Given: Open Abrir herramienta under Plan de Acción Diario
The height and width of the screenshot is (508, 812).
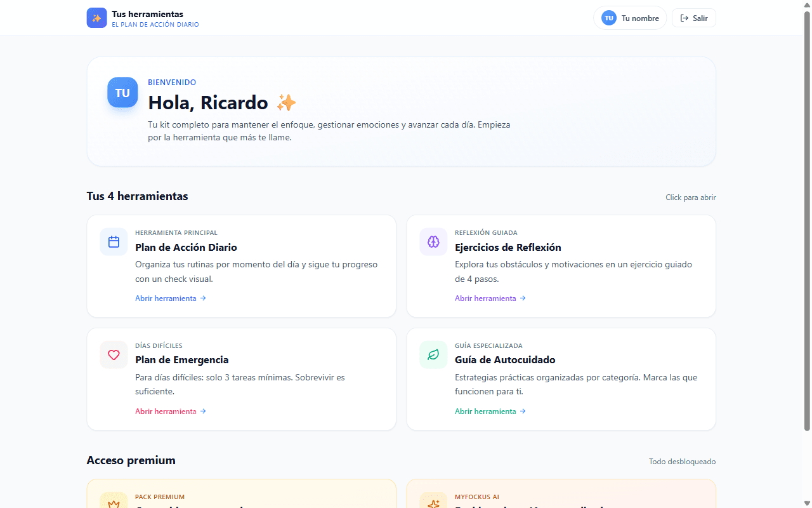Looking at the screenshot, I should pyautogui.click(x=171, y=298).
